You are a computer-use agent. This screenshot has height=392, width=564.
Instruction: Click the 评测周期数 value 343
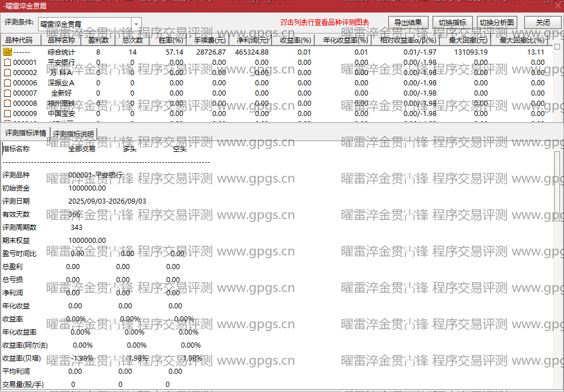pyautogui.click(x=77, y=227)
